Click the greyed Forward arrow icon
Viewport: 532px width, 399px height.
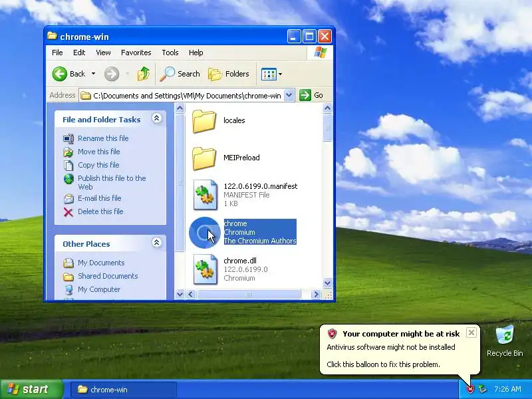click(112, 74)
